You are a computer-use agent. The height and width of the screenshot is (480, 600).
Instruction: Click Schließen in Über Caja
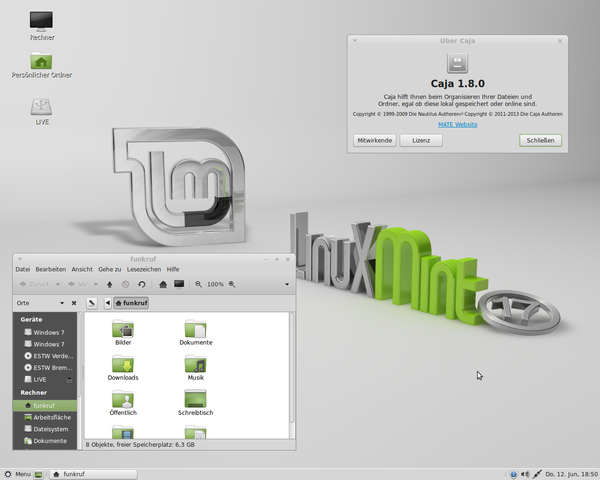(x=540, y=140)
